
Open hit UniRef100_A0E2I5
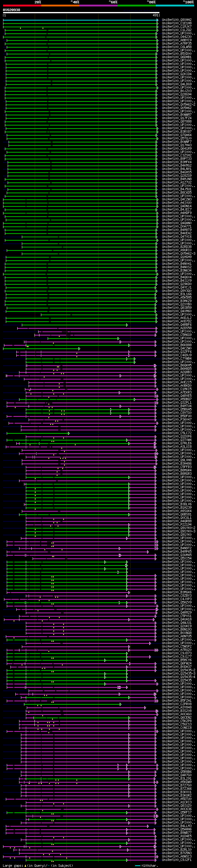(x=177, y=382)
